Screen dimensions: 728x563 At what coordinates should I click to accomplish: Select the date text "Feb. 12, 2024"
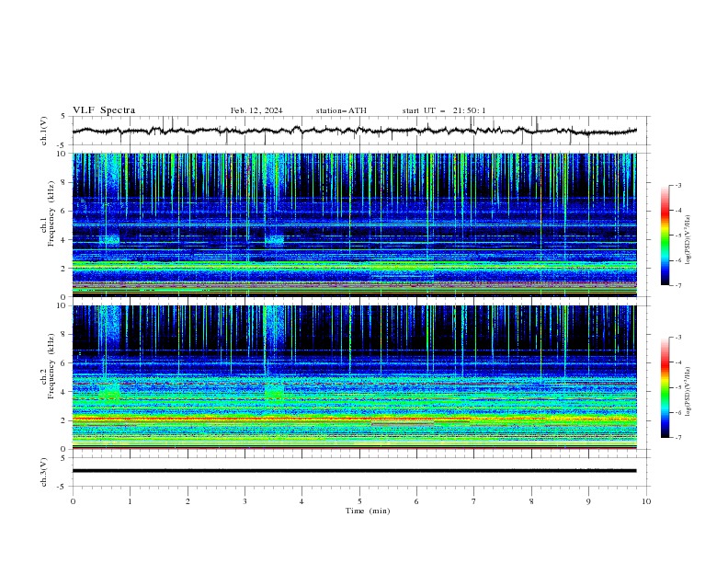click(x=256, y=110)
